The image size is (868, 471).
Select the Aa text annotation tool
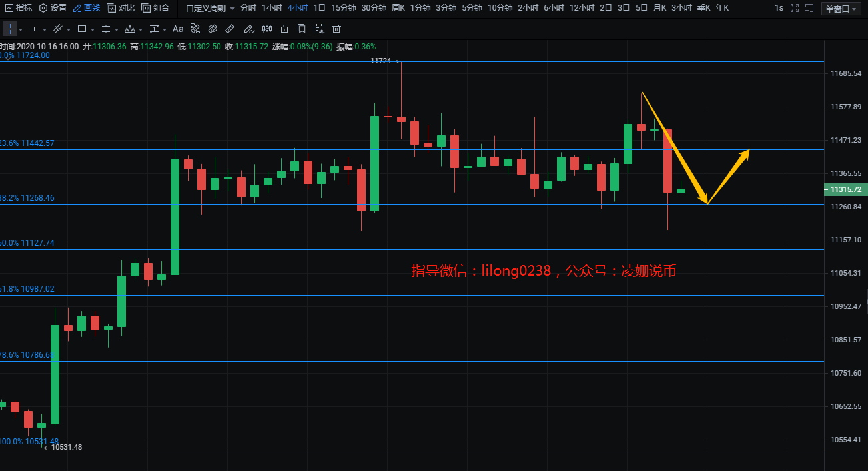coord(178,29)
